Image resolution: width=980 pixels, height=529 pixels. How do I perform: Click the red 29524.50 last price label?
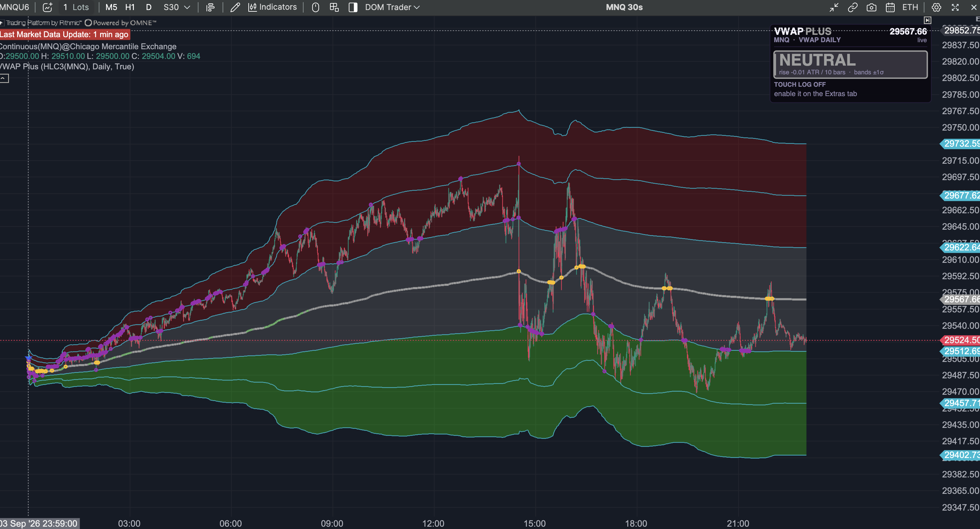[x=960, y=340]
